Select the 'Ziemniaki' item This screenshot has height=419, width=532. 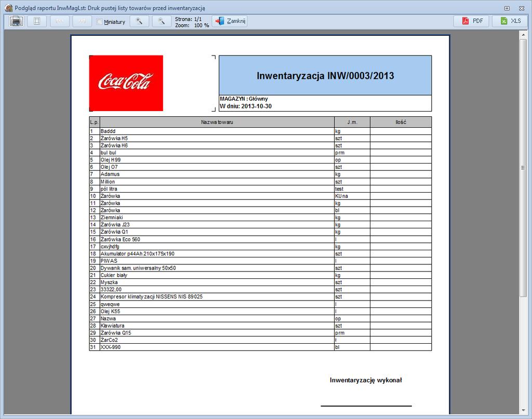point(112,218)
